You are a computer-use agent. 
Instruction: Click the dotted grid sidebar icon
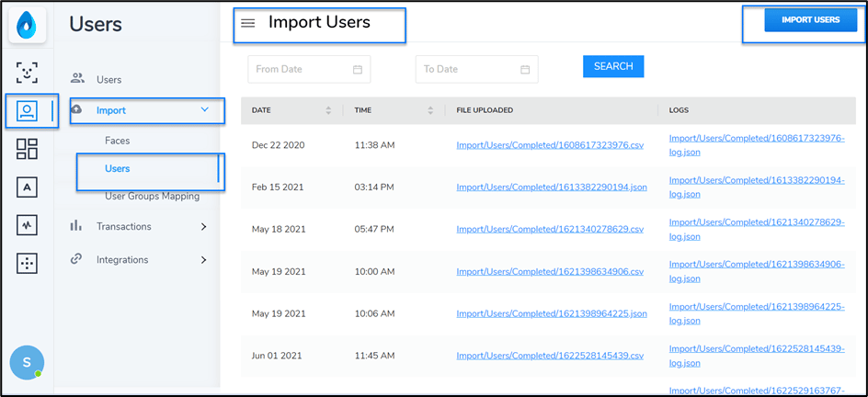tap(28, 264)
